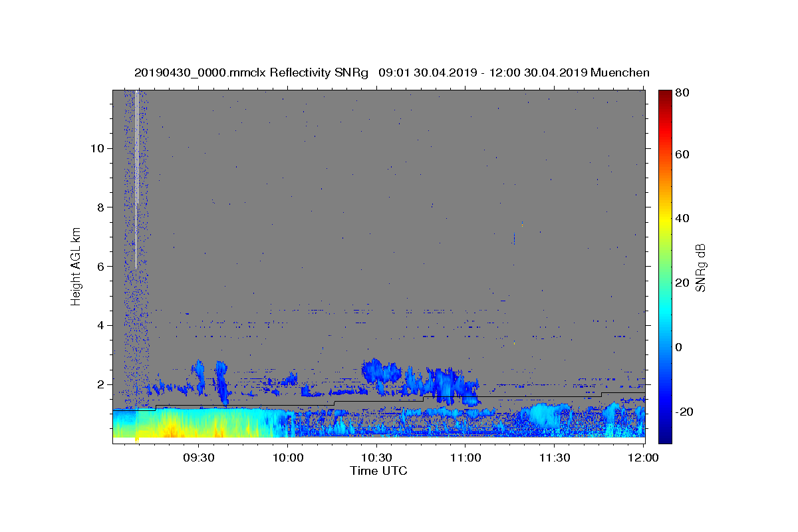Click the height tick label 2
The image size is (798, 532).
click(x=102, y=384)
